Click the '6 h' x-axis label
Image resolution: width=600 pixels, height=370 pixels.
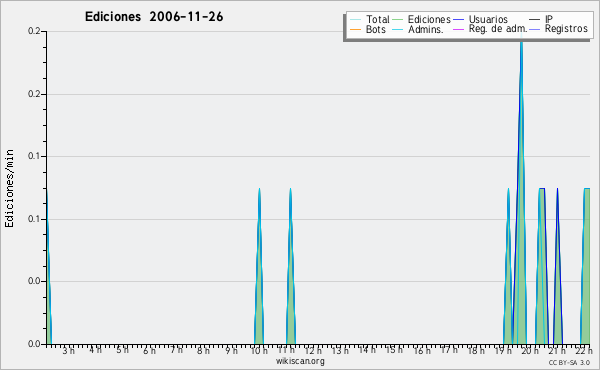click(149, 350)
